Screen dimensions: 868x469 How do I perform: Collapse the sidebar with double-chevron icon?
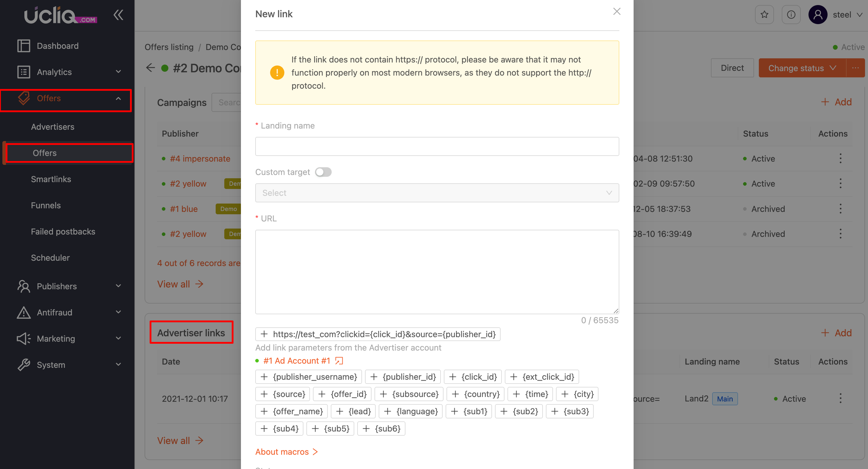pos(118,15)
